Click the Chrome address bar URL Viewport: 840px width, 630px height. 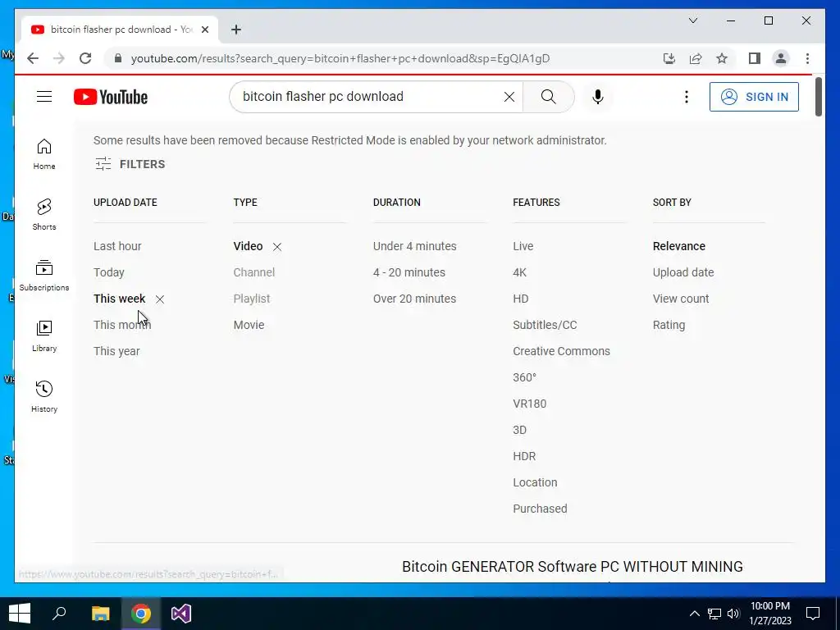point(340,58)
